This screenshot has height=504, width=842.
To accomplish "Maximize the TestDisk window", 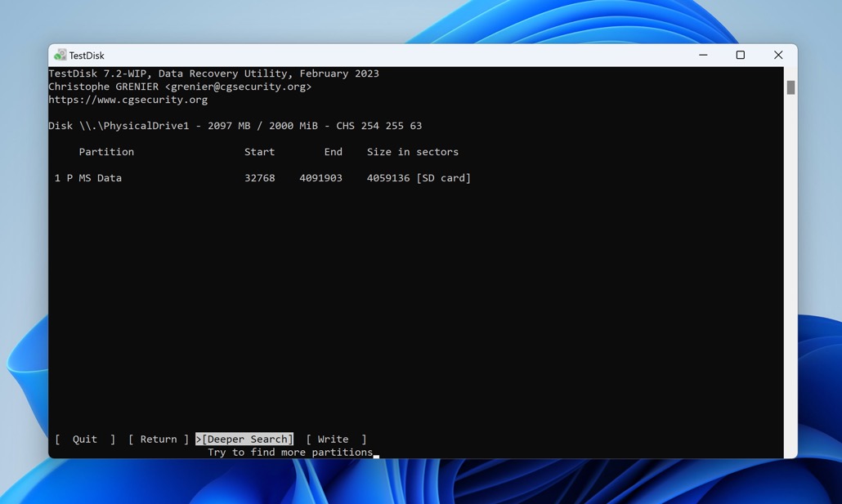I will click(x=741, y=55).
